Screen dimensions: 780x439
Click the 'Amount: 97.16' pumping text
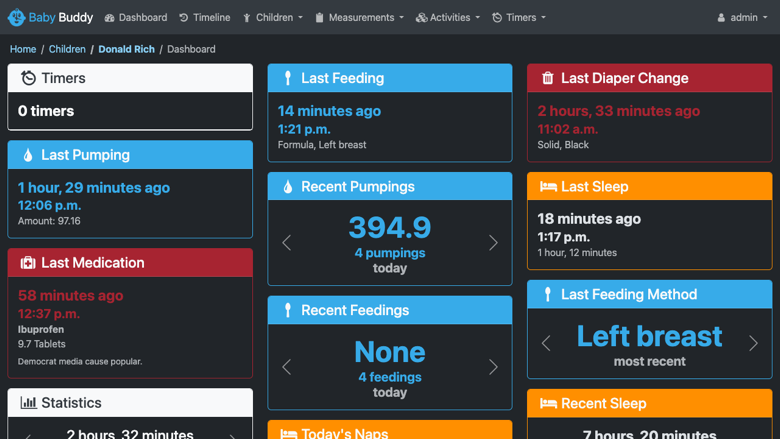(x=49, y=221)
